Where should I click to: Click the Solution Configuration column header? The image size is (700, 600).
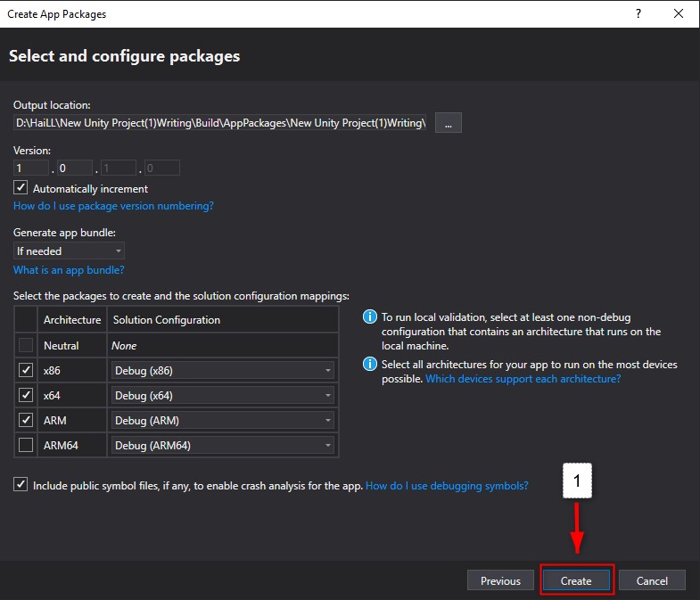223,320
